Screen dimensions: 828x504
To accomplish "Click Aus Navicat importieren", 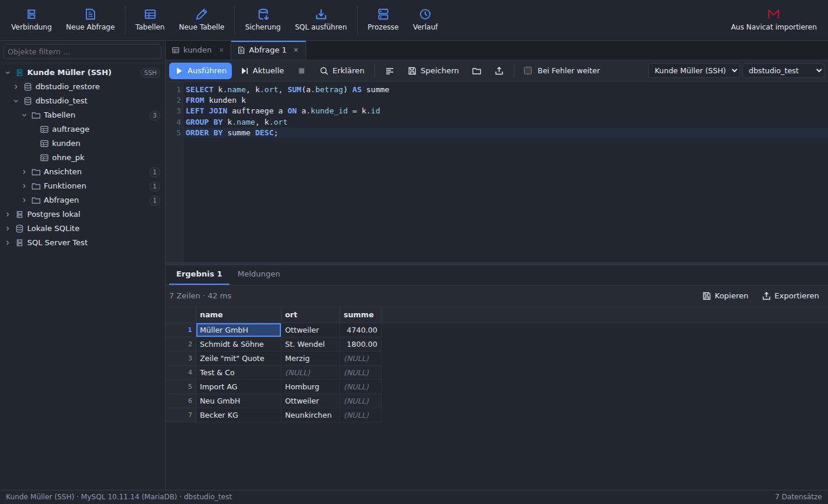I will 774,20.
